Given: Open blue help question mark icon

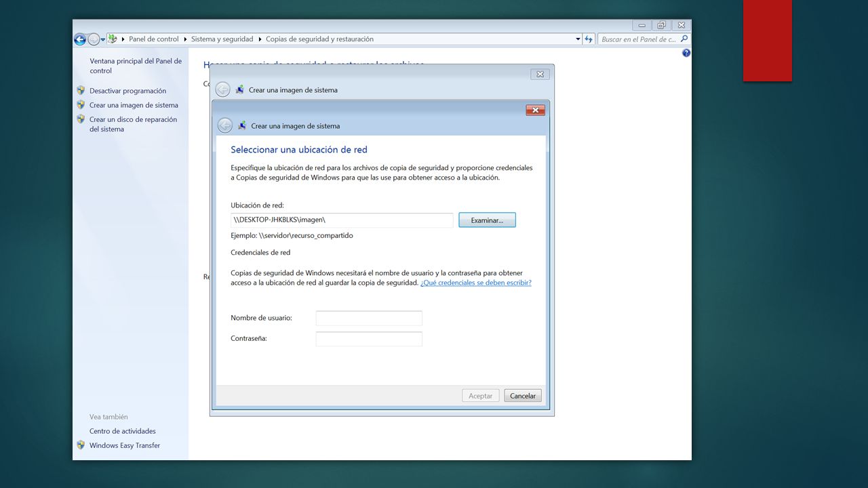Looking at the screenshot, I should tap(686, 53).
